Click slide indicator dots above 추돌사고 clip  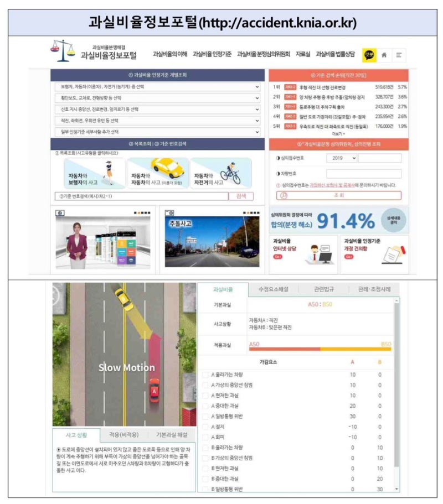click(x=251, y=213)
